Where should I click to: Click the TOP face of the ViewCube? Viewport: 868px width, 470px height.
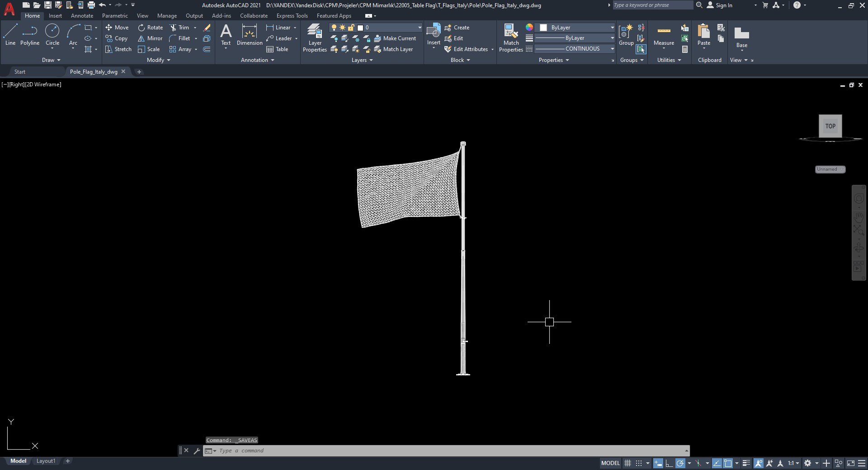pos(830,126)
